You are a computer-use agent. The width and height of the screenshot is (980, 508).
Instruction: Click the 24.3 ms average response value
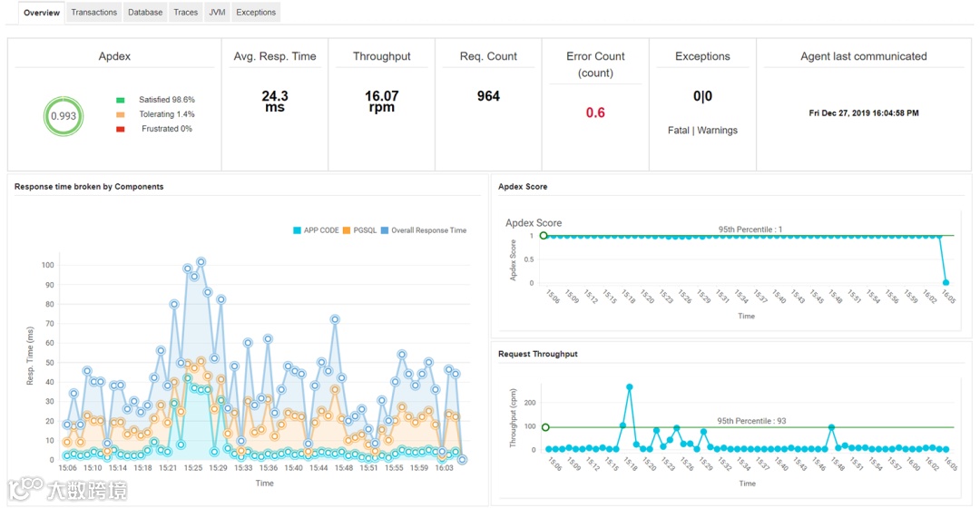point(275,102)
